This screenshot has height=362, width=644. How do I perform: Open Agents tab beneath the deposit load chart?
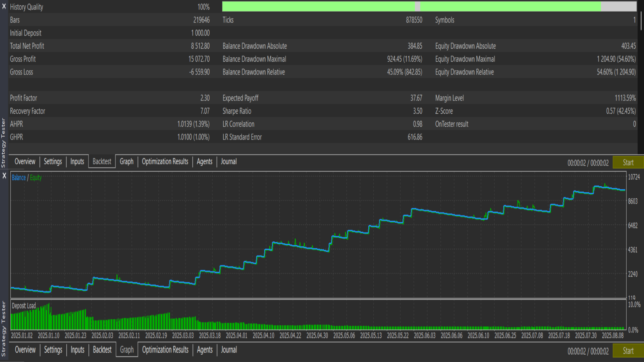click(205, 350)
